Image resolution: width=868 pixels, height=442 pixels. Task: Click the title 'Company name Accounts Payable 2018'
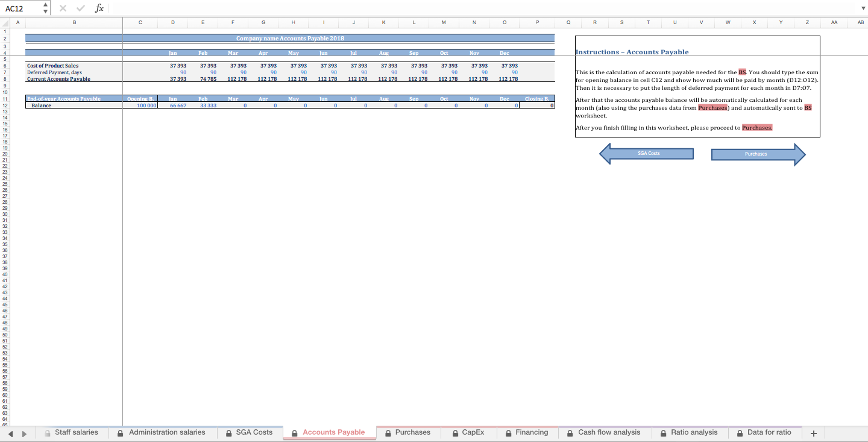(x=290, y=38)
